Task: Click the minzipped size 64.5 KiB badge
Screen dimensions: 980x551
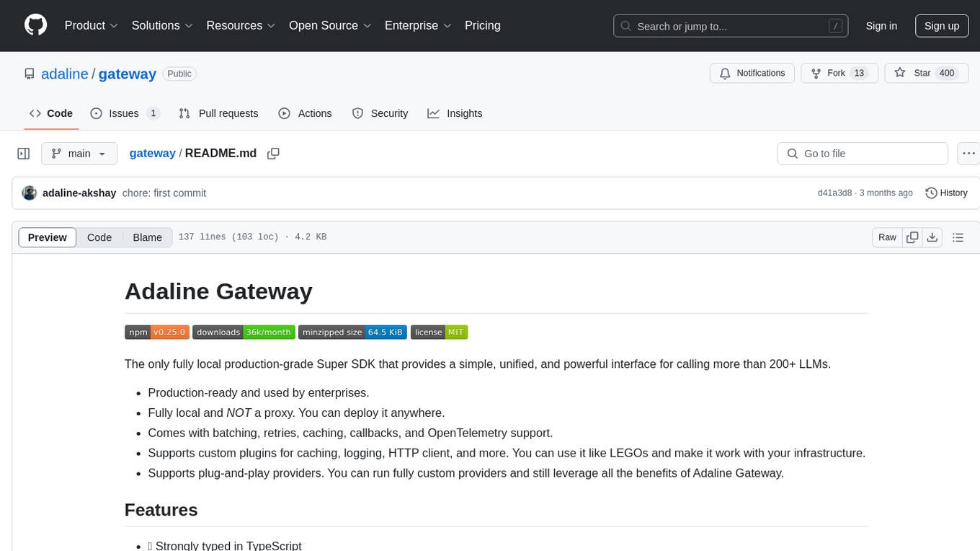Action: pos(353,332)
